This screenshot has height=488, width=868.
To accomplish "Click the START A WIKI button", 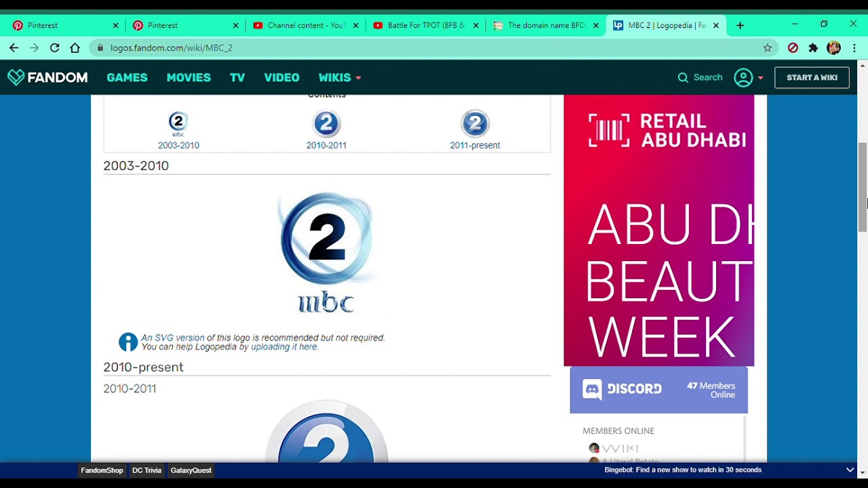I will 812,77.
